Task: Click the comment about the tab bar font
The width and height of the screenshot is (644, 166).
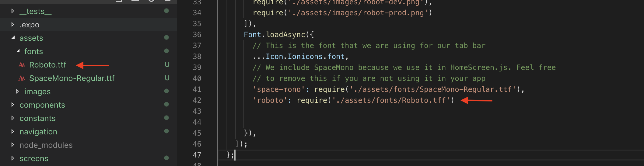Action: [369, 46]
